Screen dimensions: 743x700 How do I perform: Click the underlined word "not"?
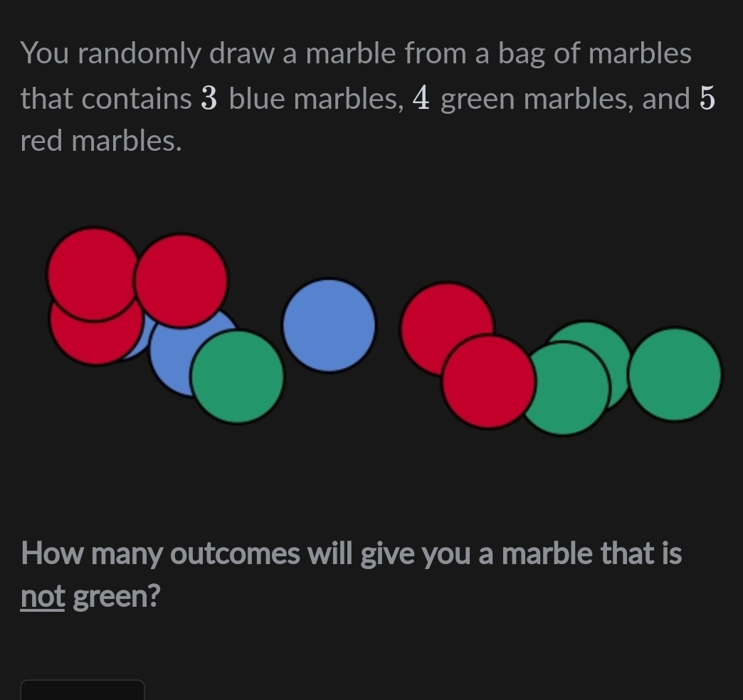43,596
